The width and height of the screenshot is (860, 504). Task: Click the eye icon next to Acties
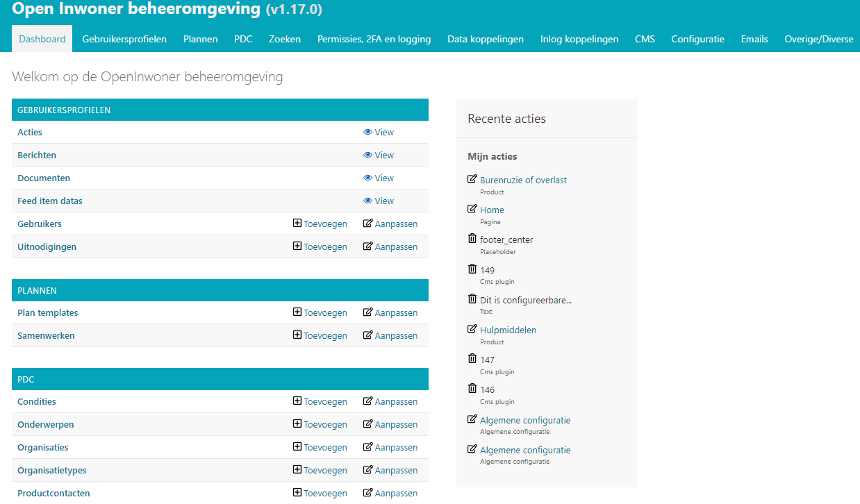tap(367, 133)
